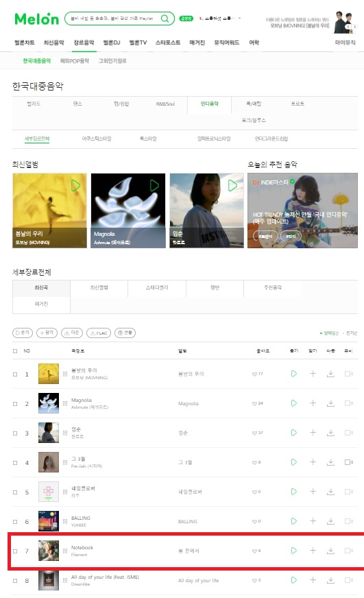
Task: Open the 장르음악 menu
Action: [84, 43]
